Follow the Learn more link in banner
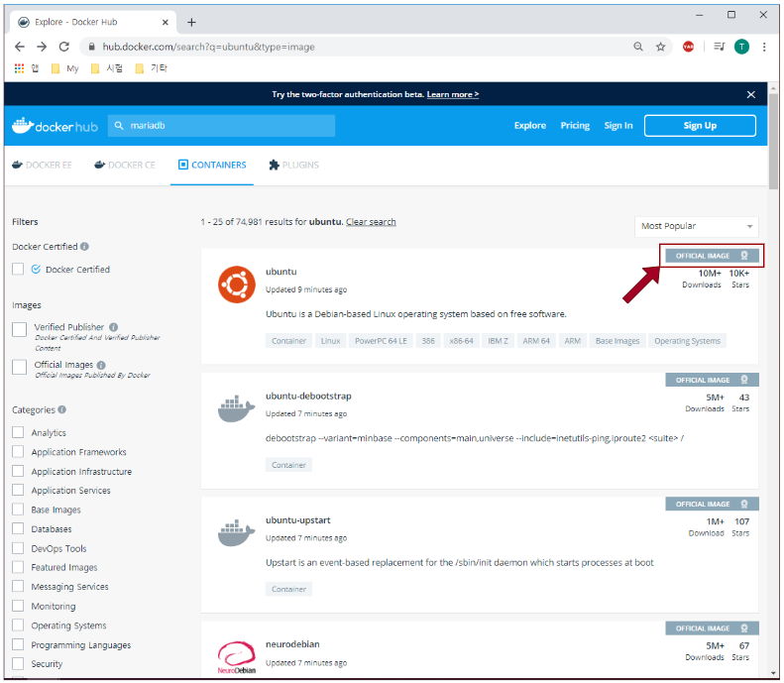784x683 pixels. coord(453,94)
